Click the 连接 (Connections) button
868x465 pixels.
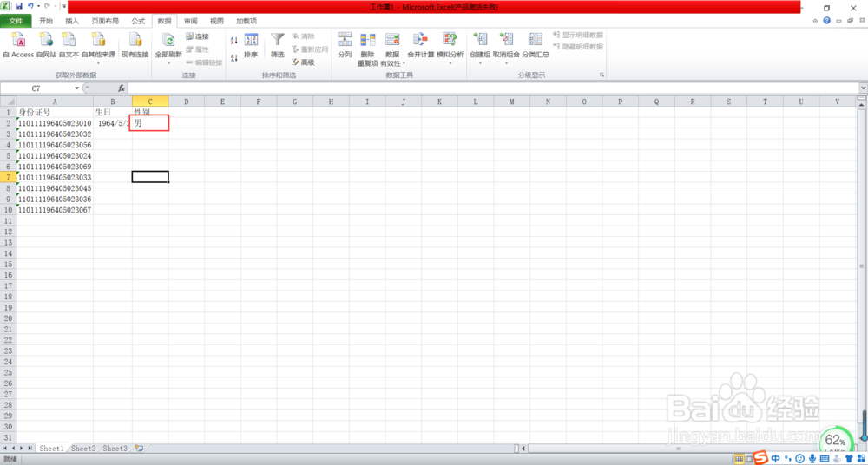(197, 36)
